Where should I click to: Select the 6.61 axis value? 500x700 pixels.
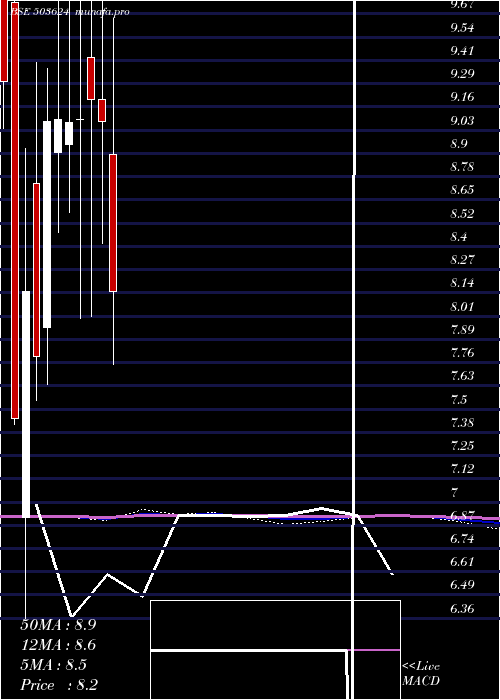coord(462,562)
